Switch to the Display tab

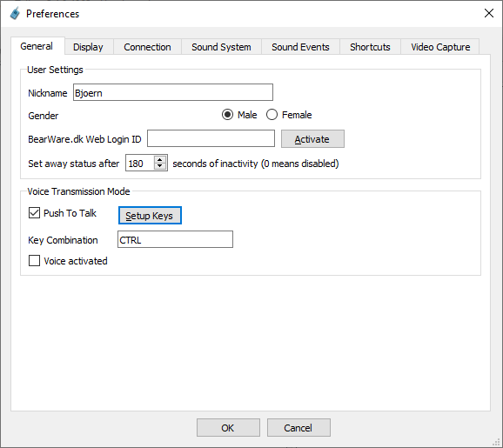pyautogui.click(x=88, y=47)
